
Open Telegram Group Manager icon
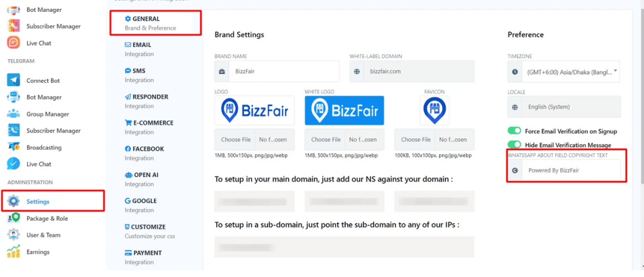pyautogui.click(x=14, y=114)
